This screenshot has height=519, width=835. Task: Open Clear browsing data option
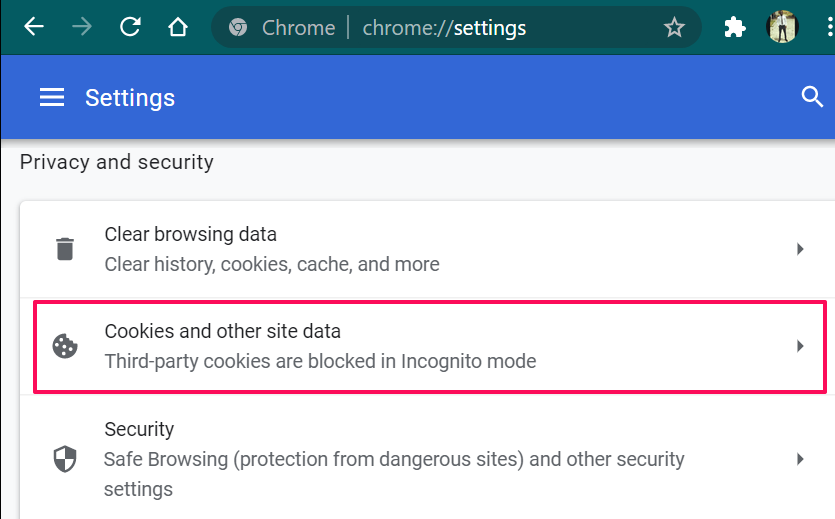(272, 249)
